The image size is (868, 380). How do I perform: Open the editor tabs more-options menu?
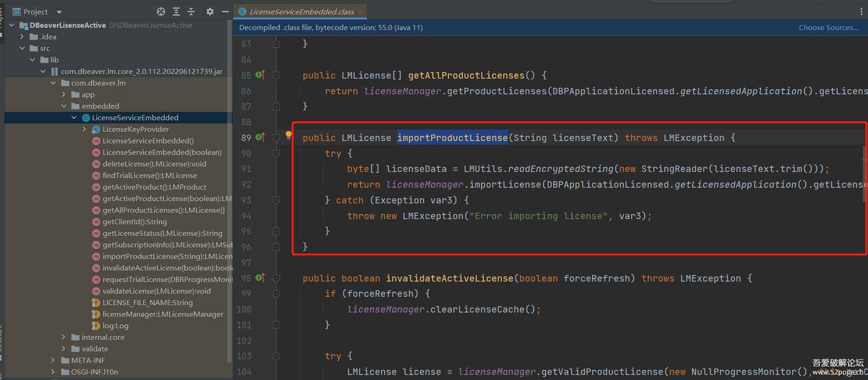[861, 12]
